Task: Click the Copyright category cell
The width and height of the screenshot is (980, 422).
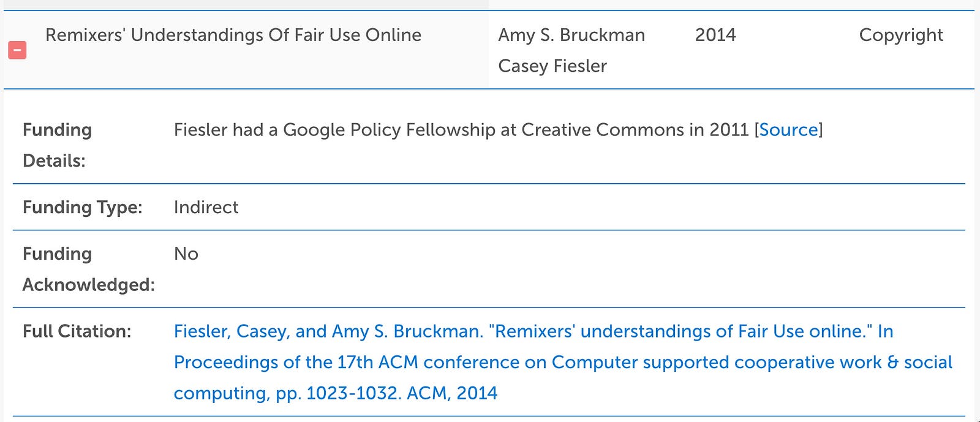Action: coord(901,35)
